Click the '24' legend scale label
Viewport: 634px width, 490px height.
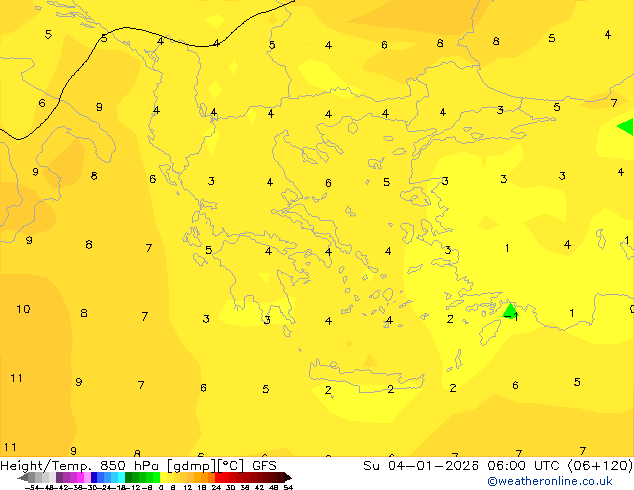[216, 487]
